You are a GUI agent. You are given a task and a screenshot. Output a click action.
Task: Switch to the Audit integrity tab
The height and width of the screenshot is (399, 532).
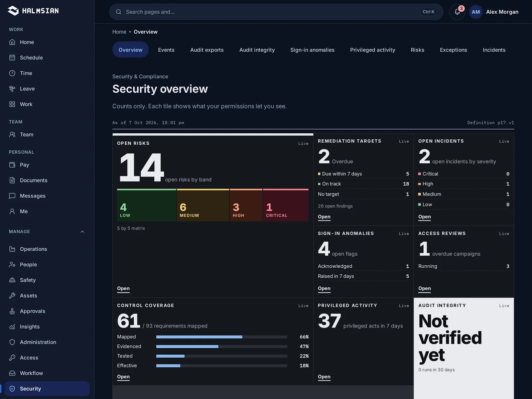pos(257,50)
